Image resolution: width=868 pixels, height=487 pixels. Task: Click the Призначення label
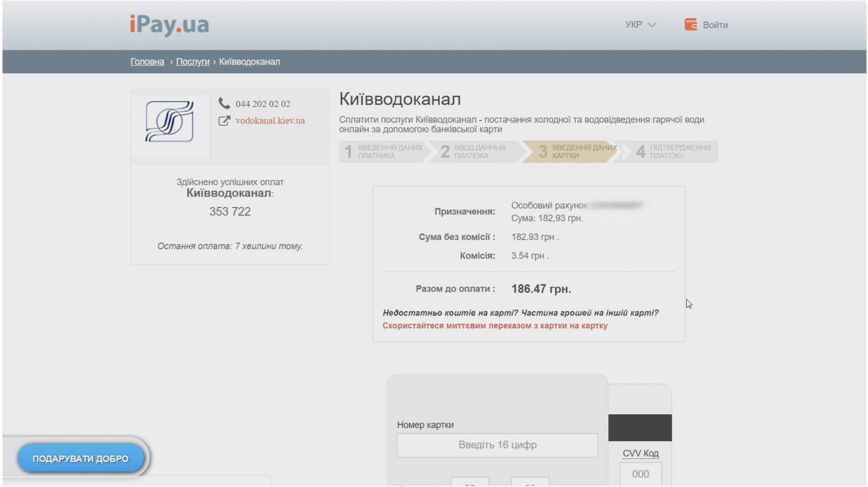[x=465, y=212]
